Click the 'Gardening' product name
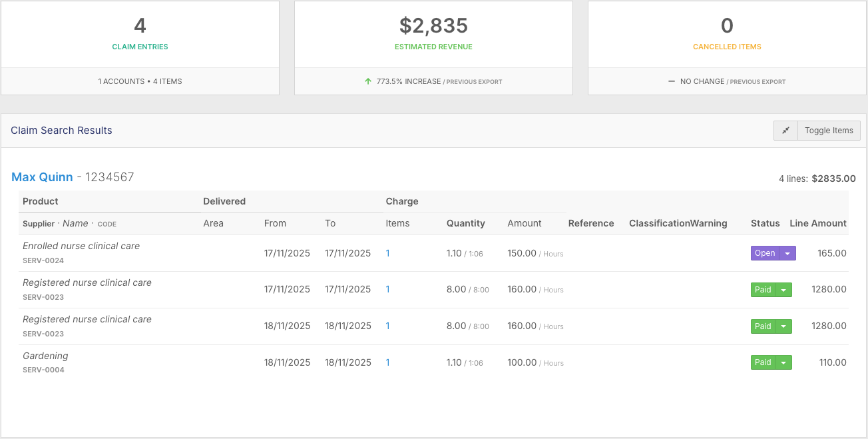The image size is (868, 439). (45, 356)
